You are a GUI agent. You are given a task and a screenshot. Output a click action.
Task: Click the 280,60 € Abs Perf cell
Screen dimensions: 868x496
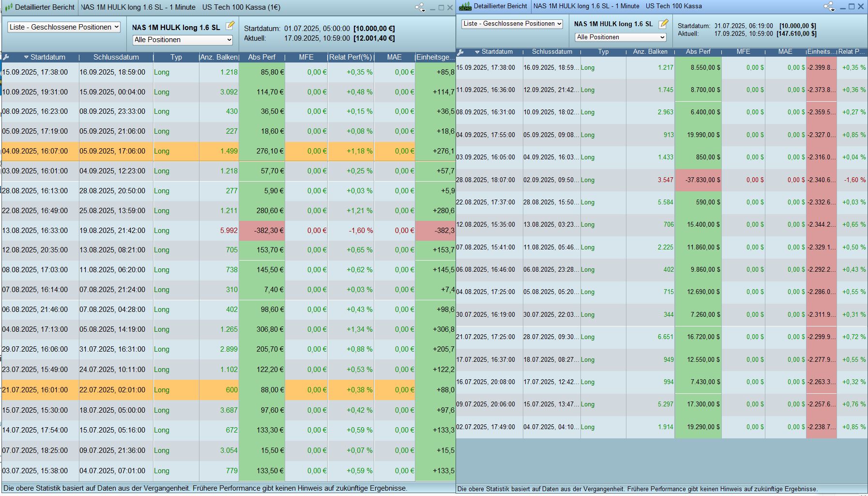click(262, 211)
